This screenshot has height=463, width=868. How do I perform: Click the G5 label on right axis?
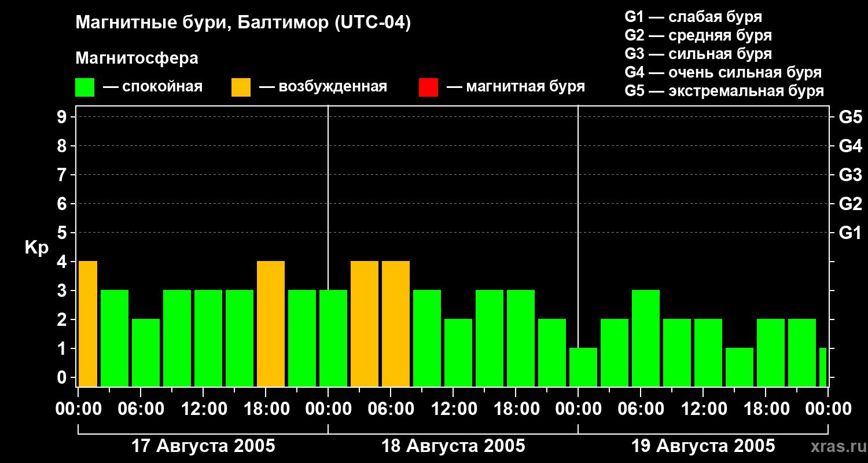850,117
